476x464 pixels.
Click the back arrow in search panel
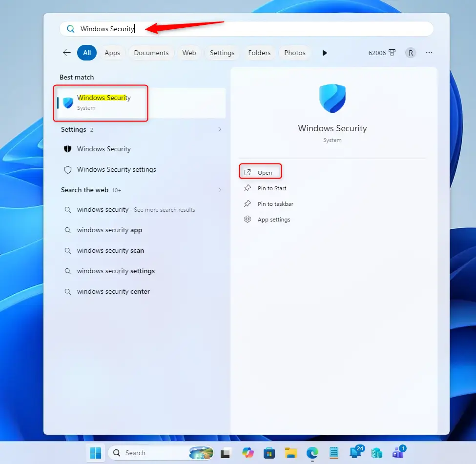point(67,53)
